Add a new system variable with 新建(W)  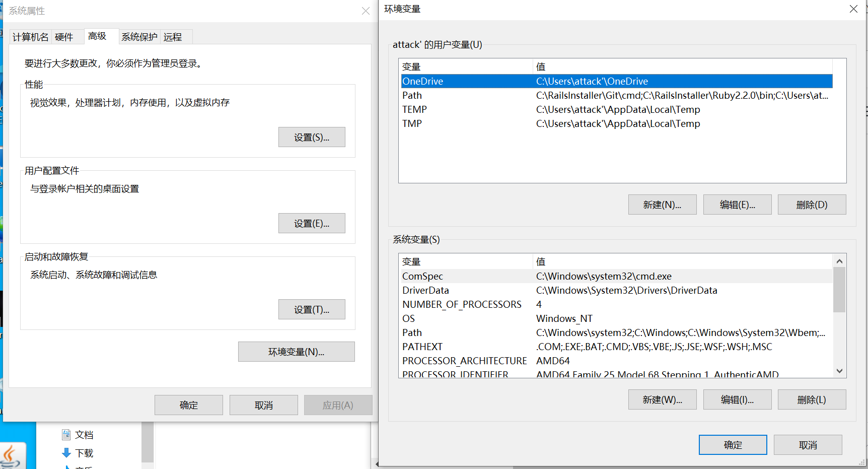pyautogui.click(x=662, y=399)
